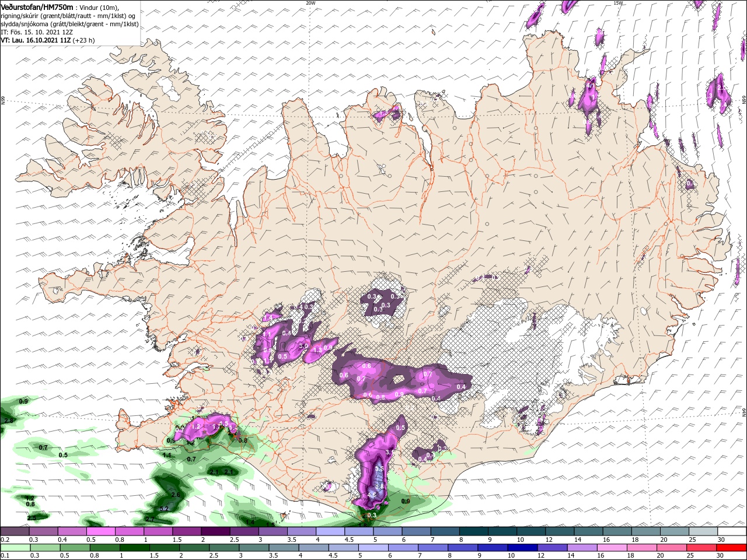Click the 2.6 rainfall value in the dark green band
Image resolution: width=747 pixels, height=560 pixels.
pyautogui.click(x=176, y=495)
